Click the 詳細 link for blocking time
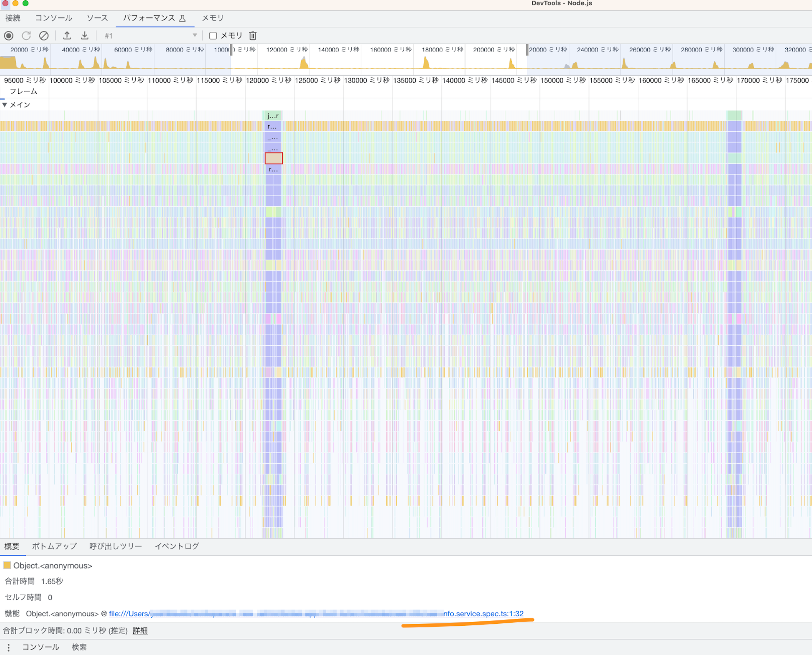This screenshot has width=812, height=655. (140, 631)
